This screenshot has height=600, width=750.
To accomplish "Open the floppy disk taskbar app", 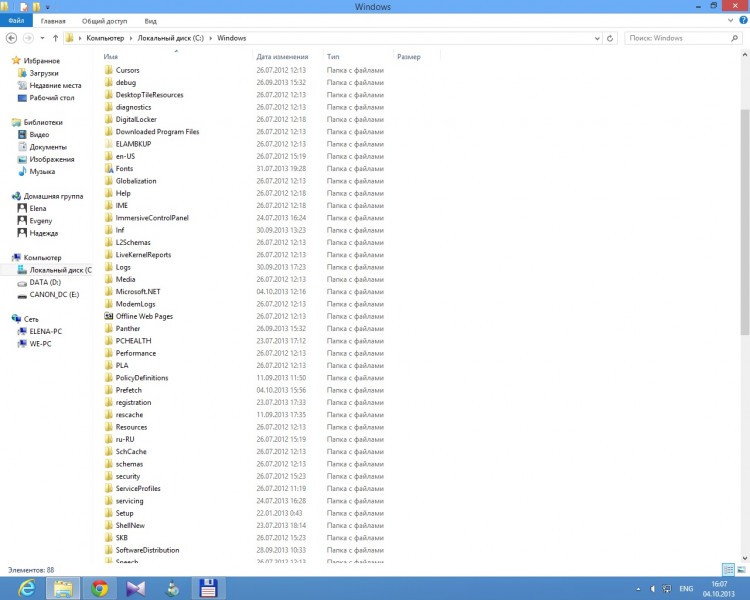I will click(x=208, y=588).
